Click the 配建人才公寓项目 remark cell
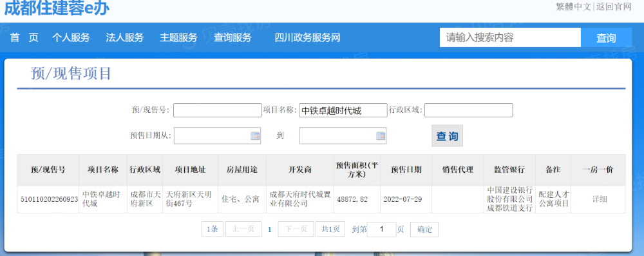Image resolution: width=644 pixels, height=256 pixels. [554, 199]
